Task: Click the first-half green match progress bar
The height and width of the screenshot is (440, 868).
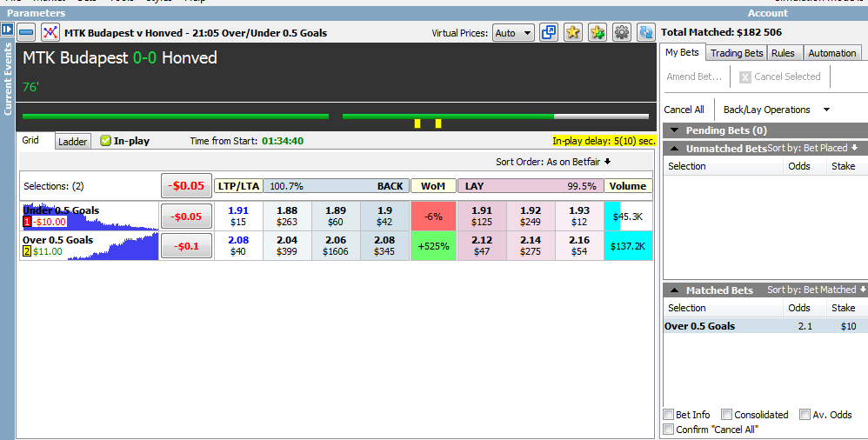Action: (176, 117)
